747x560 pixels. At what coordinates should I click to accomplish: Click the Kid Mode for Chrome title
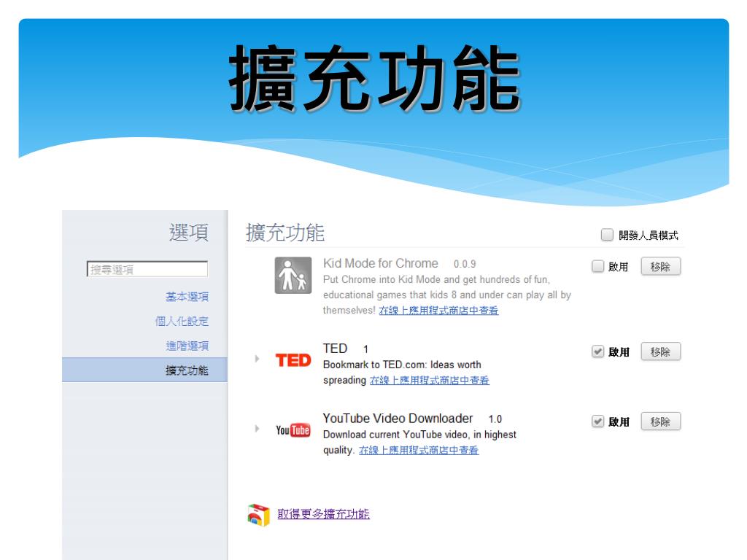[x=380, y=263]
